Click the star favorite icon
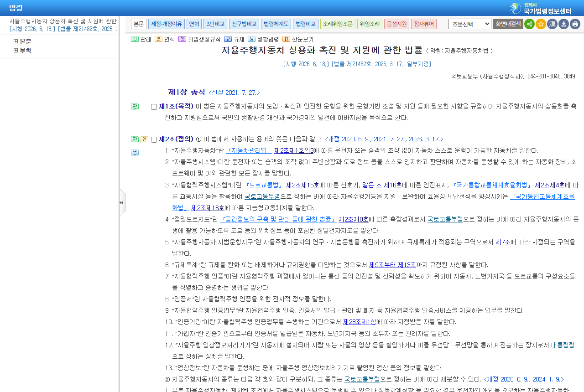This screenshot has width=584, height=392. click(x=541, y=24)
